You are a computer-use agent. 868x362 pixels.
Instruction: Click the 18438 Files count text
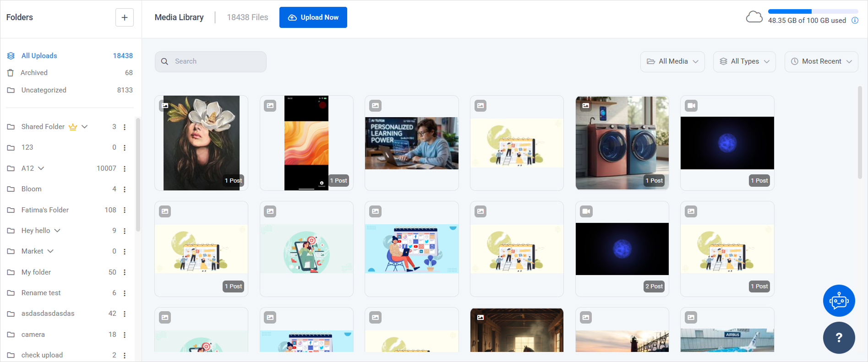(247, 17)
